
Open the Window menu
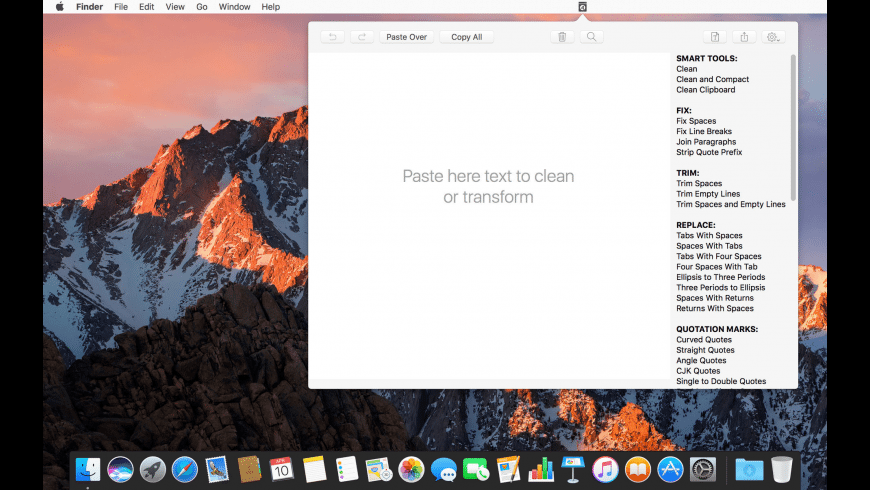tap(234, 7)
